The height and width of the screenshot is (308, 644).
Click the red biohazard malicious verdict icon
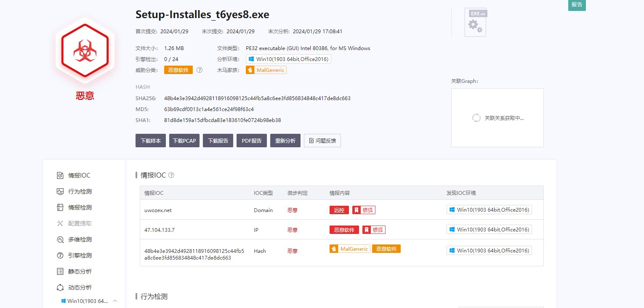pos(85,50)
